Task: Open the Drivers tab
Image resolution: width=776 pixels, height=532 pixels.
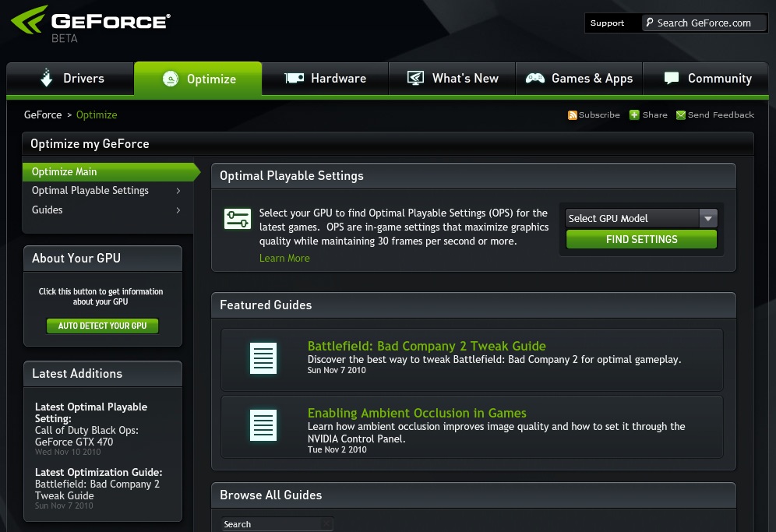Action: point(70,78)
